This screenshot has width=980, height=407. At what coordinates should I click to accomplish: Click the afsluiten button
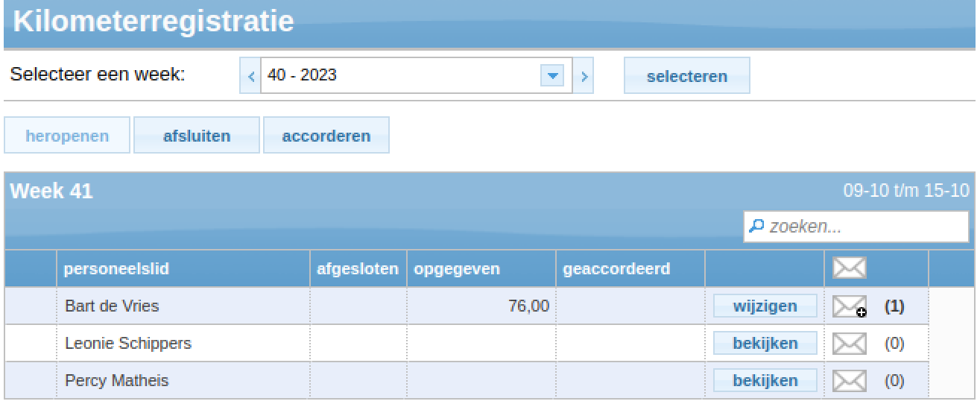(197, 136)
